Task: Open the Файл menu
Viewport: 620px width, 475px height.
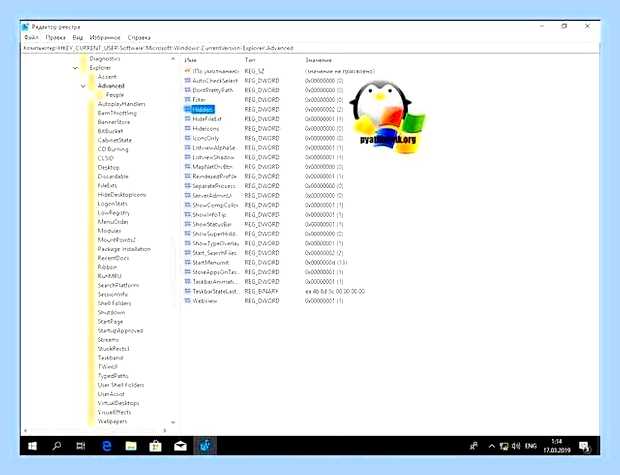Action: [x=31, y=37]
